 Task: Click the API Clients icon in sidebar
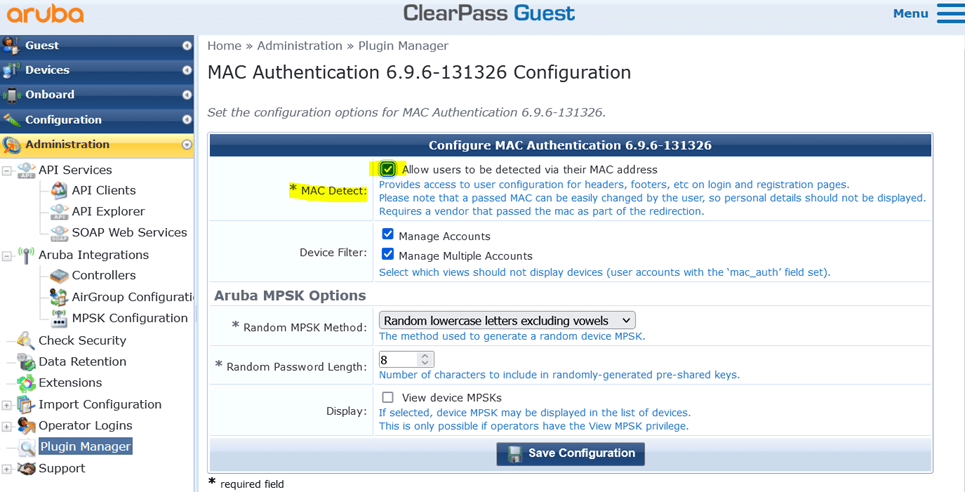59,190
